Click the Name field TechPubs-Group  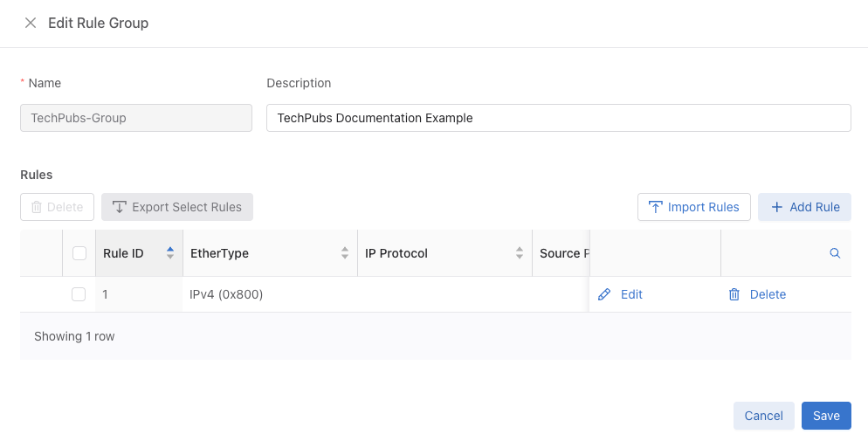click(x=136, y=118)
